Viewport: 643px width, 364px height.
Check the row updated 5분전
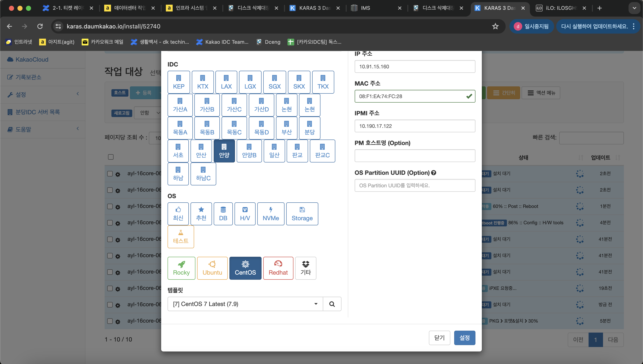[110, 321]
